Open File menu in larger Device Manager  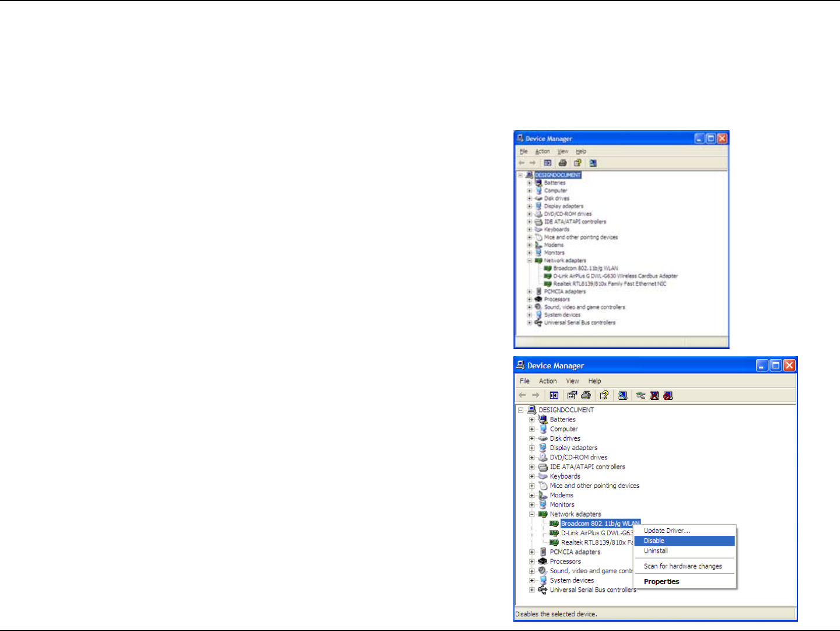coord(525,381)
